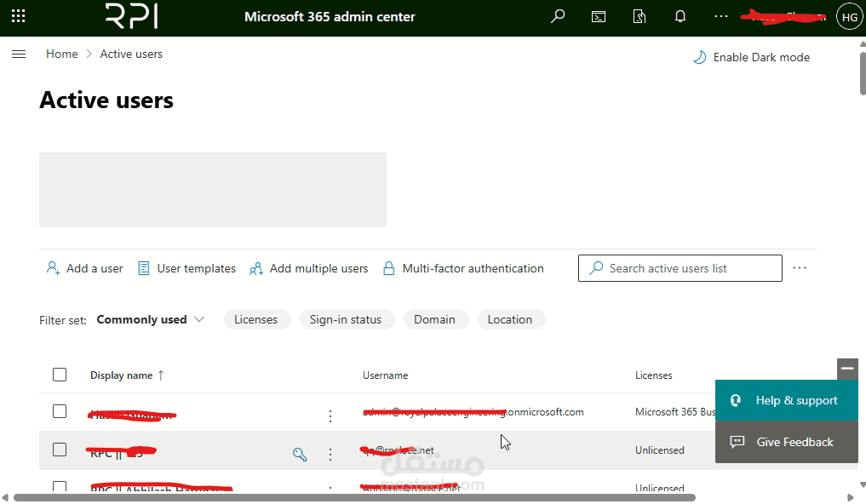Click the reset password key icon
The image size is (866, 504).
coord(300,455)
